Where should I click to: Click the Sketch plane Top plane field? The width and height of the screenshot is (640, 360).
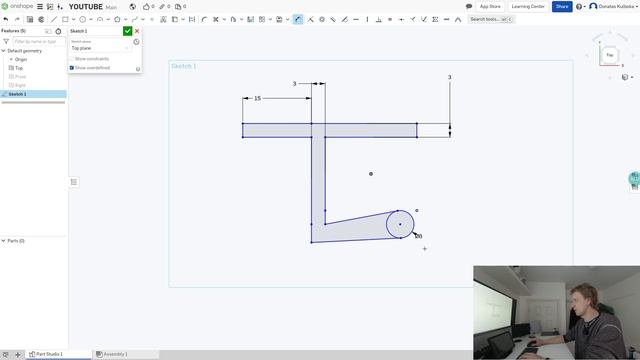tap(100, 48)
